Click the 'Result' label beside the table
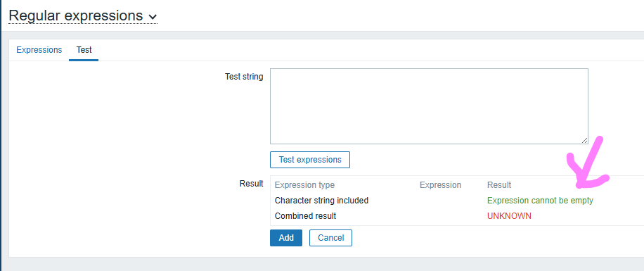The width and height of the screenshot is (644, 271). (251, 184)
